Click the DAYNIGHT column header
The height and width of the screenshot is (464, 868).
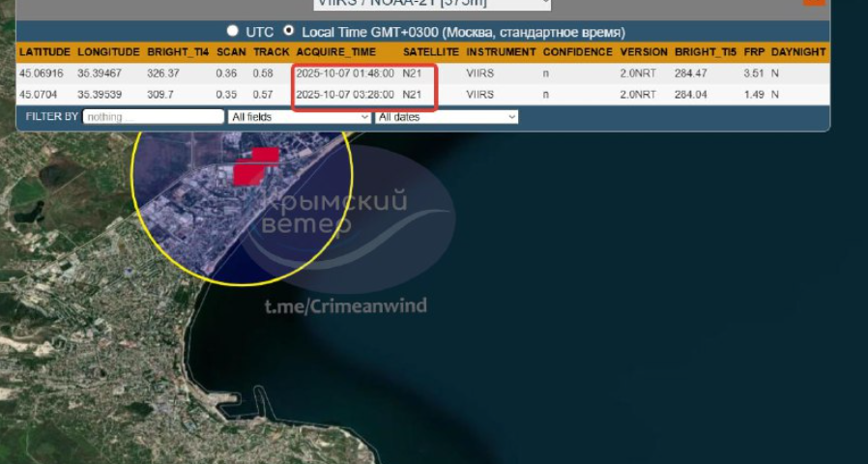(798, 51)
